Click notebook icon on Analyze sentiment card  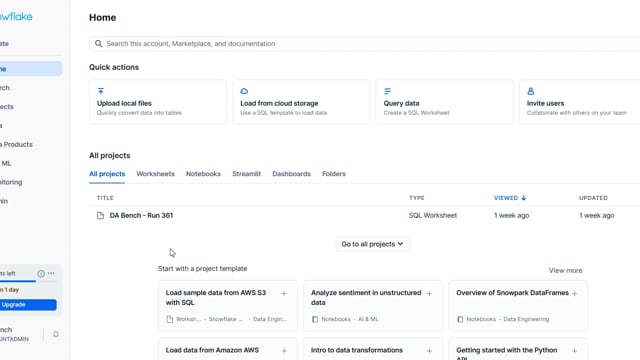[315, 319]
